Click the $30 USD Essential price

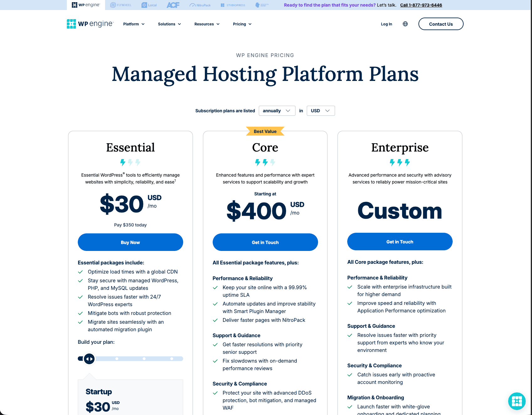130,204
